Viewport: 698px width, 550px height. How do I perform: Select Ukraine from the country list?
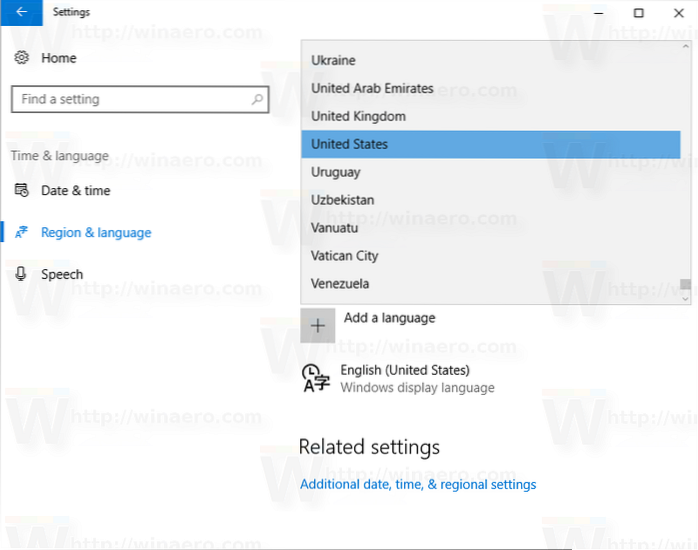pyautogui.click(x=491, y=60)
